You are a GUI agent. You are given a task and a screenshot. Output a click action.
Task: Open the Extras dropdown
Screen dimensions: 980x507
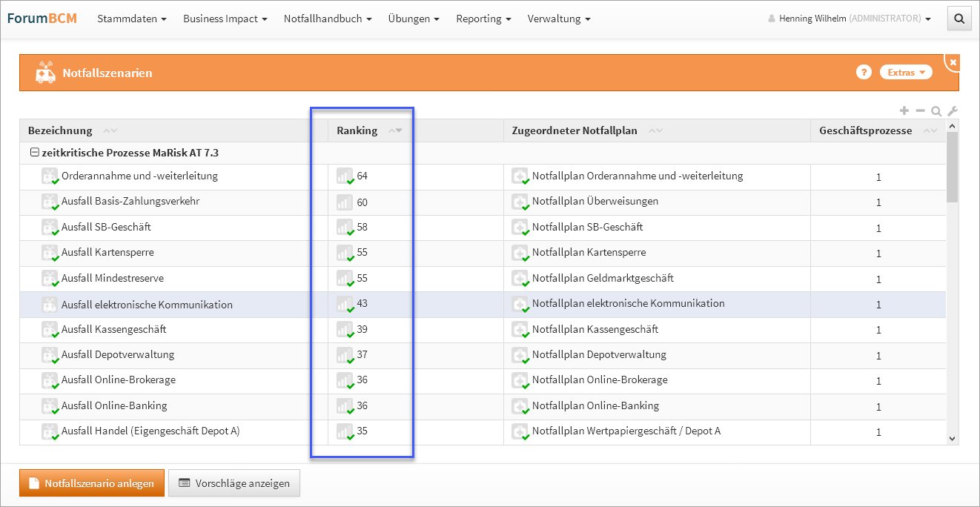[x=905, y=72]
